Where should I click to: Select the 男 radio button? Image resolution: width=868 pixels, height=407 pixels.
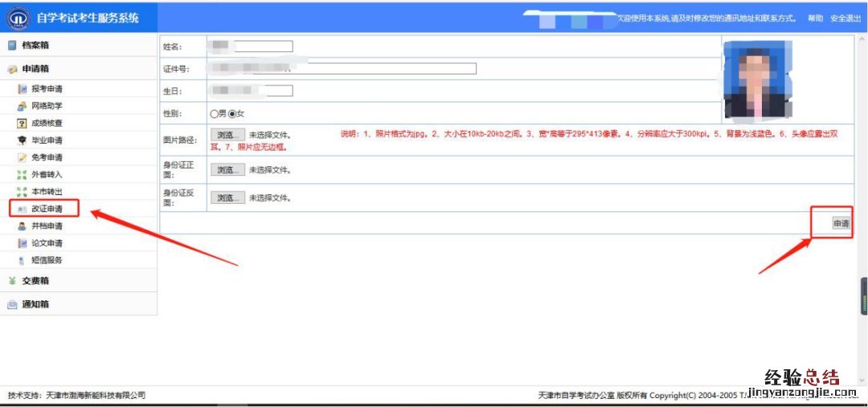coord(214,114)
